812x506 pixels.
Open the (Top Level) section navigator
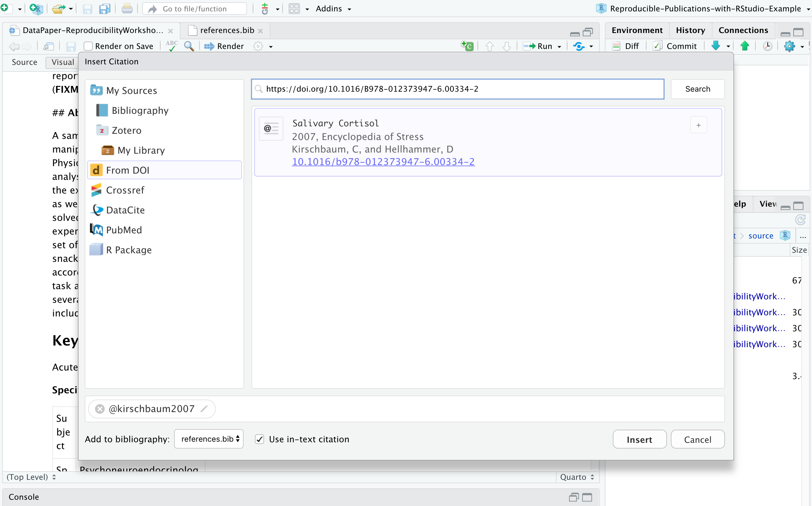click(x=31, y=477)
